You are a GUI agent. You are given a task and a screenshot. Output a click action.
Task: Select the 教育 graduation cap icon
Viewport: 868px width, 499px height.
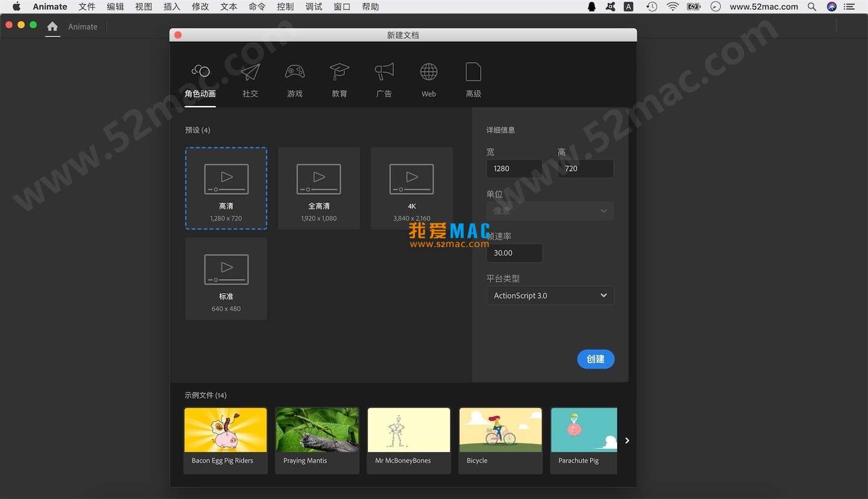coord(340,72)
